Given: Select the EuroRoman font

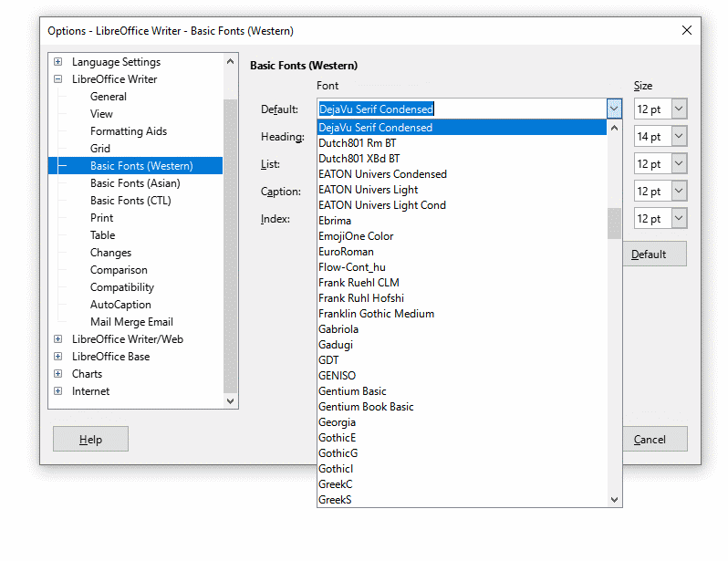Looking at the screenshot, I should pyautogui.click(x=462, y=252).
